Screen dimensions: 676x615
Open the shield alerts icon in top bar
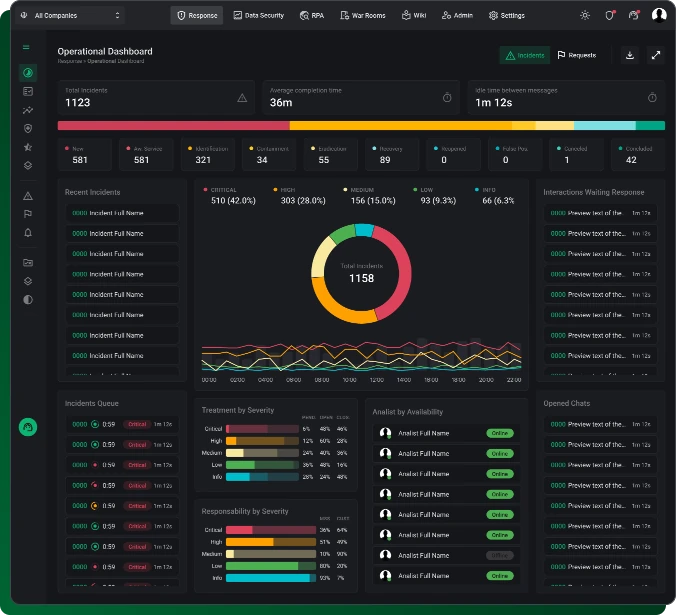point(610,16)
